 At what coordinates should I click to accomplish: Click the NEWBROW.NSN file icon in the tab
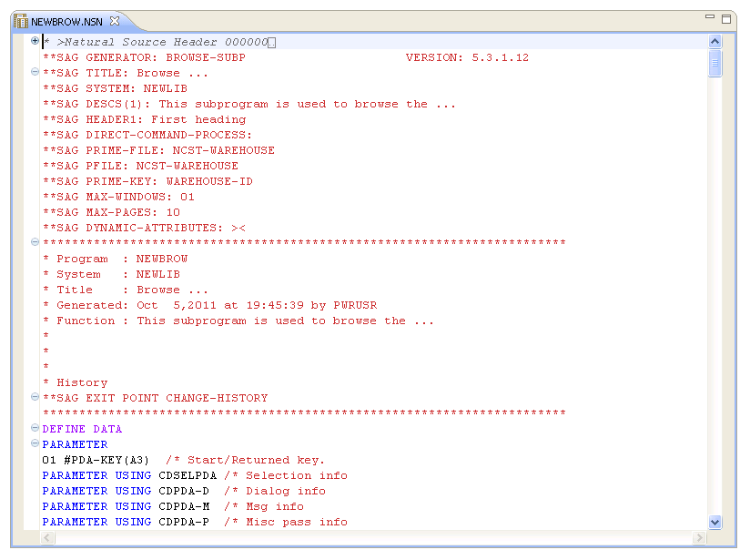[x=20, y=21]
